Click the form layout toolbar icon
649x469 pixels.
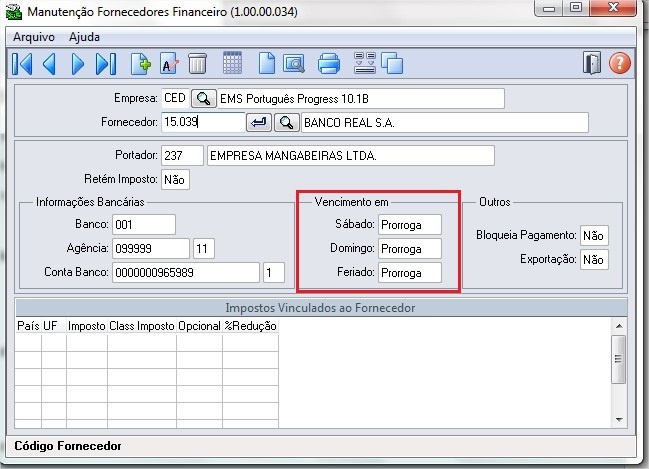pyautogui.click(x=365, y=63)
